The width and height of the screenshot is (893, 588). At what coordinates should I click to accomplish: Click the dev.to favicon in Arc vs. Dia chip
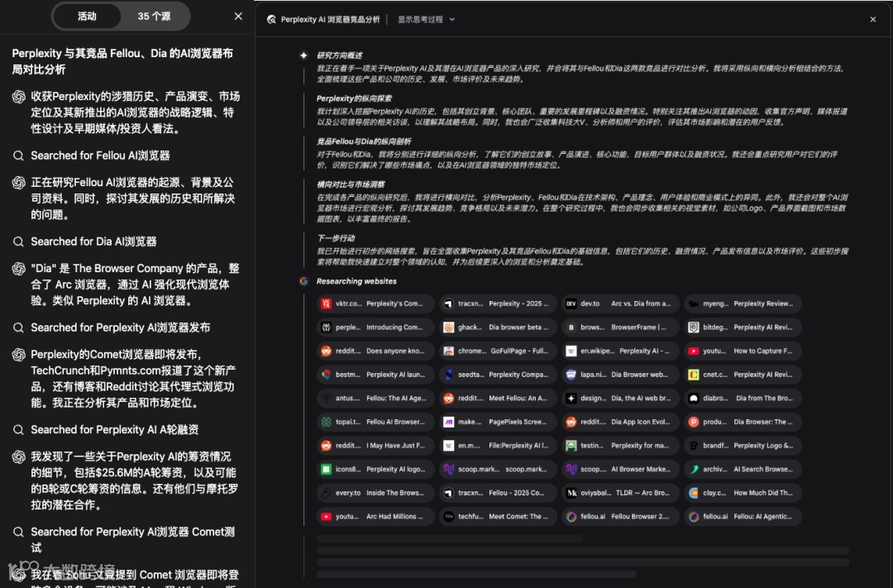[571, 304]
